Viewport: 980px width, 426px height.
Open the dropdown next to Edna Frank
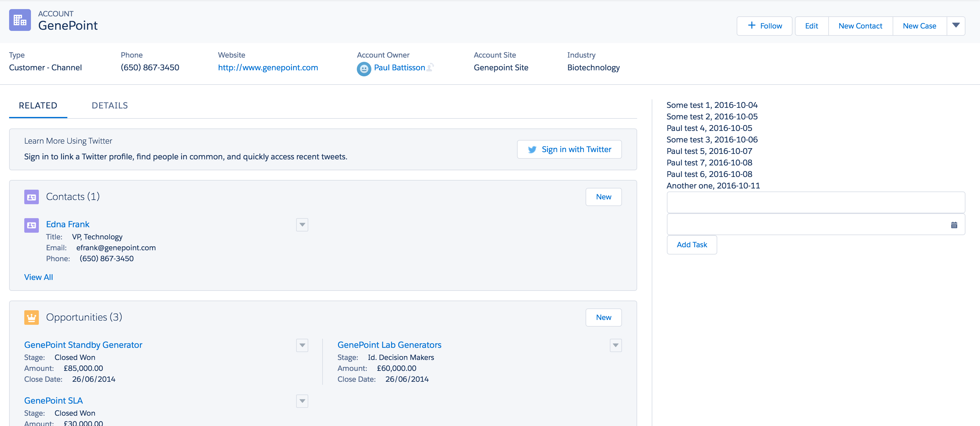(302, 225)
